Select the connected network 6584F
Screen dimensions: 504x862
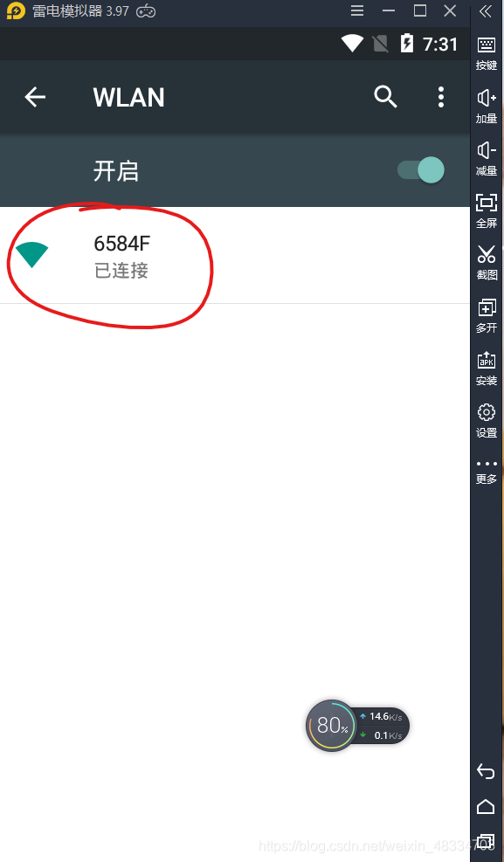pos(235,256)
